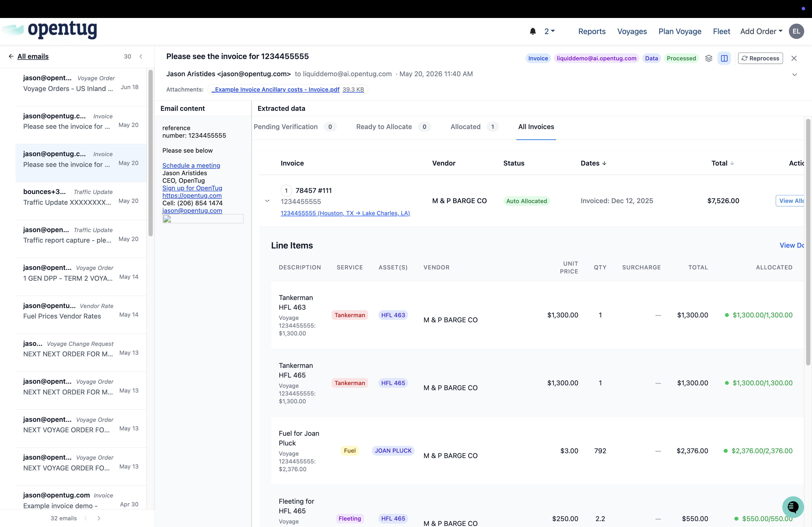Viewport: 812px width, 527px height.
Task: Open the layers stack icon
Action: pyautogui.click(x=709, y=58)
